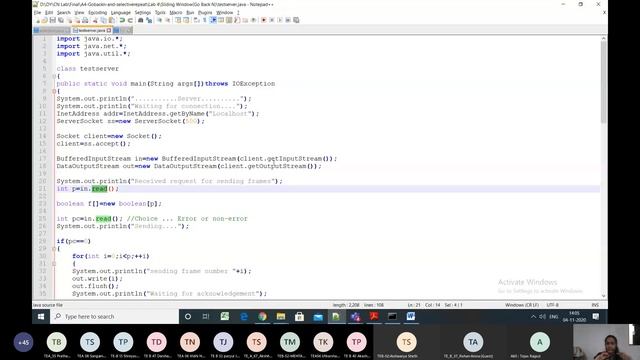The width and height of the screenshot is (640, 360).
Task: Open Task View on the taskbar
Action: point(206,316)
